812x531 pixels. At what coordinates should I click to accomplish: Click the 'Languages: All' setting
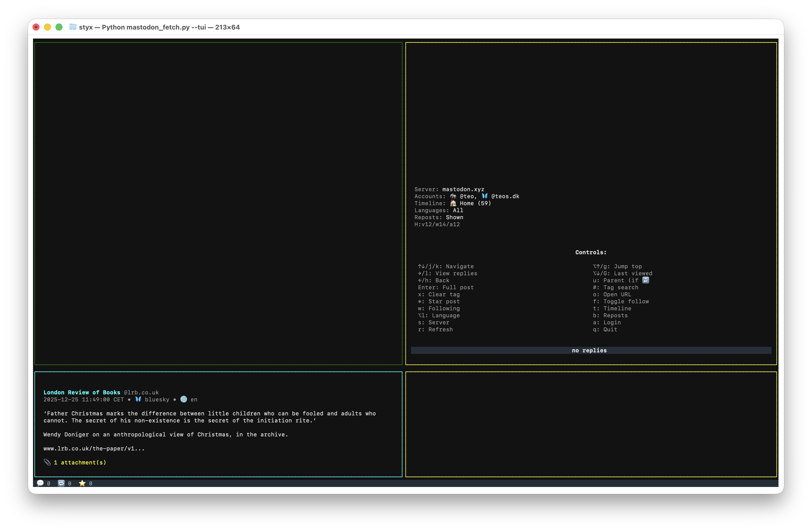click(438, 210)
